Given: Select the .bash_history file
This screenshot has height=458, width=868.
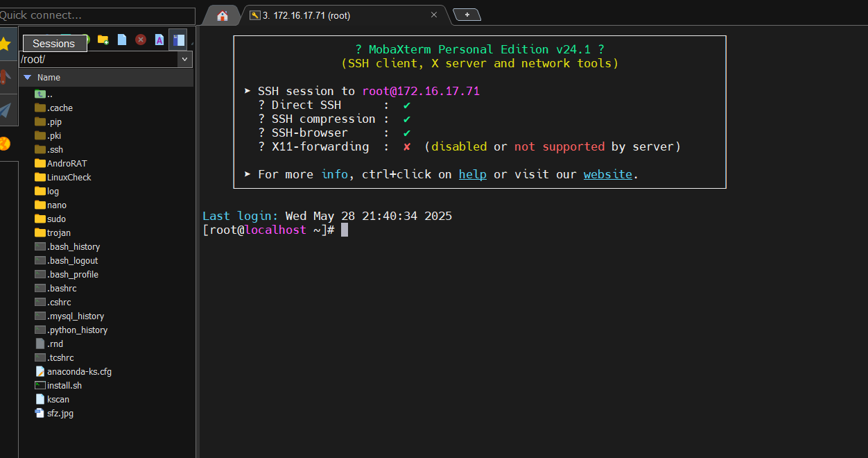Looking at the screenshot, I should (67, 246).
